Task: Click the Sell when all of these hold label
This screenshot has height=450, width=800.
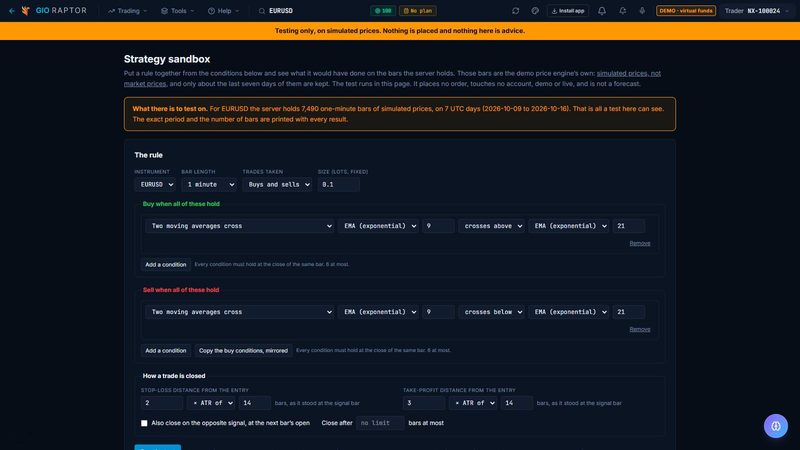Action: point(181,290)
